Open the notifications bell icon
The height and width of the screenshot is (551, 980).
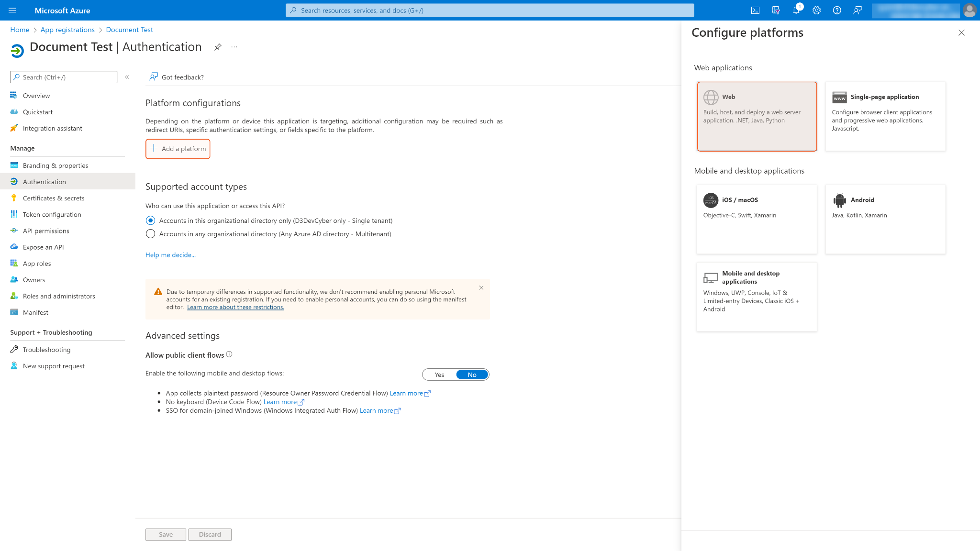pos(796,10)
